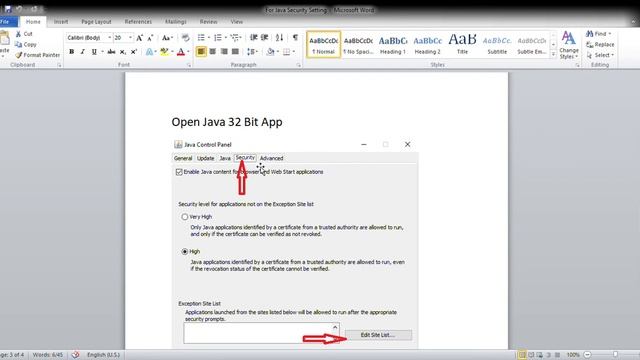Underline the selected text
This screenshot has height=360, width=640.
(94, 52)
